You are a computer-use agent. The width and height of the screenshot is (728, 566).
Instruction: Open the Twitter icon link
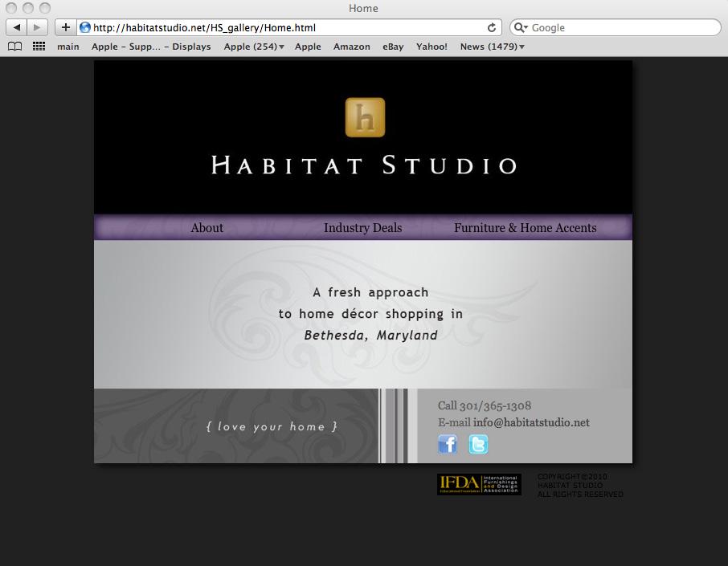pos(478,444)
